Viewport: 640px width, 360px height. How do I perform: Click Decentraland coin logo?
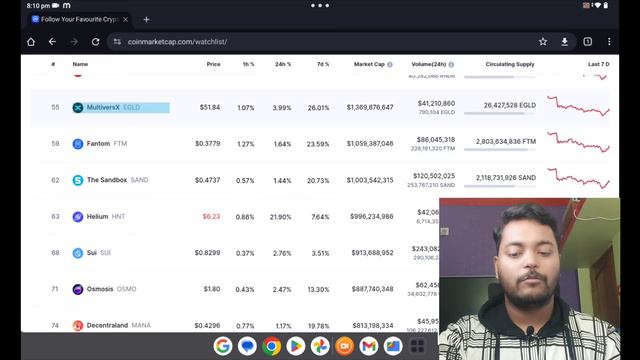click(x=78, y=325)
